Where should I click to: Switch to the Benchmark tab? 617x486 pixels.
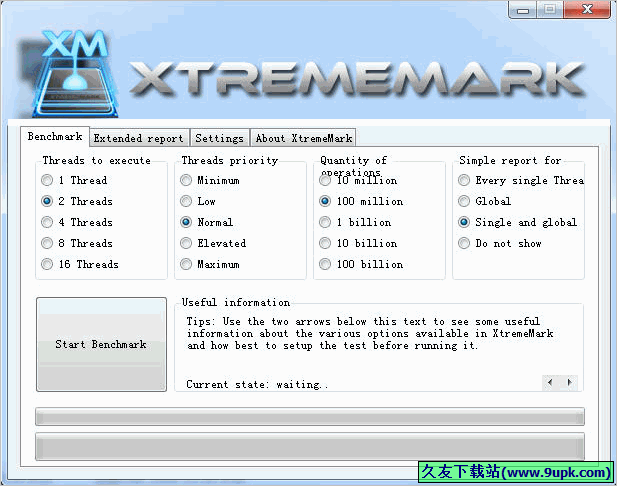pyautogui.click(x=55, y=137)
